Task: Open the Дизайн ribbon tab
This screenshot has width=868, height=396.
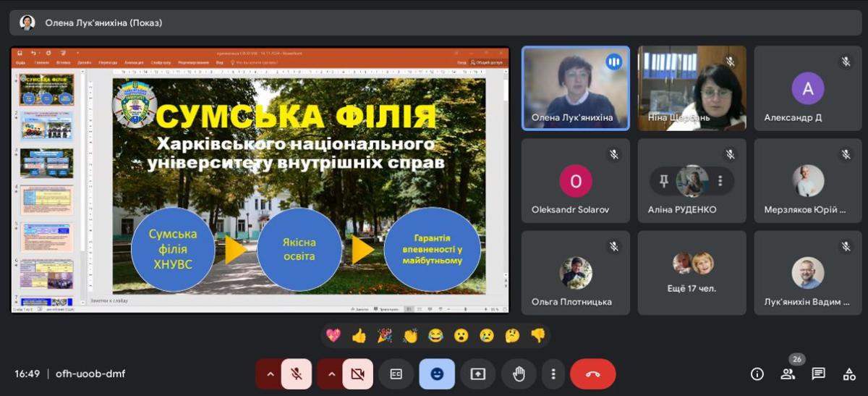Action: (85, 63)
